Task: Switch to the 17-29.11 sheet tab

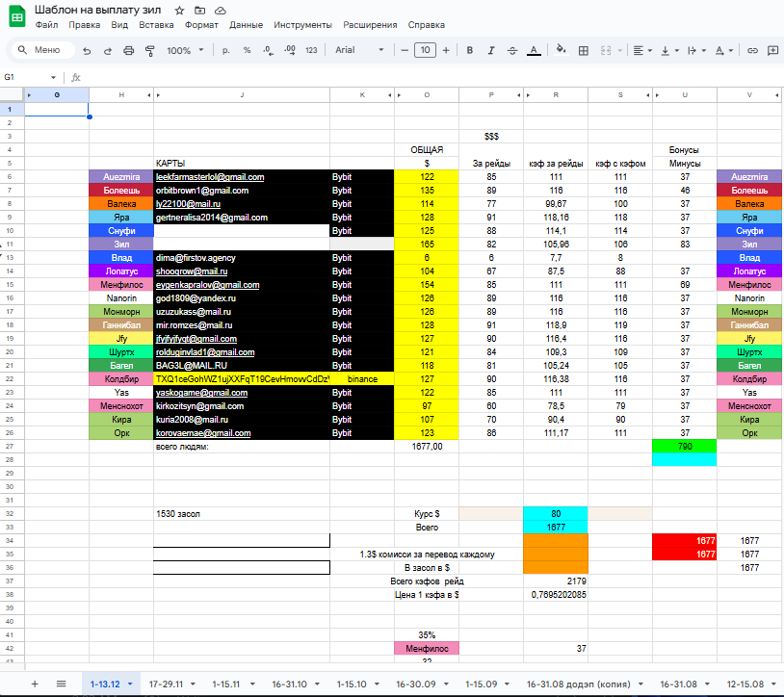Action: click(x=166, y=684)
